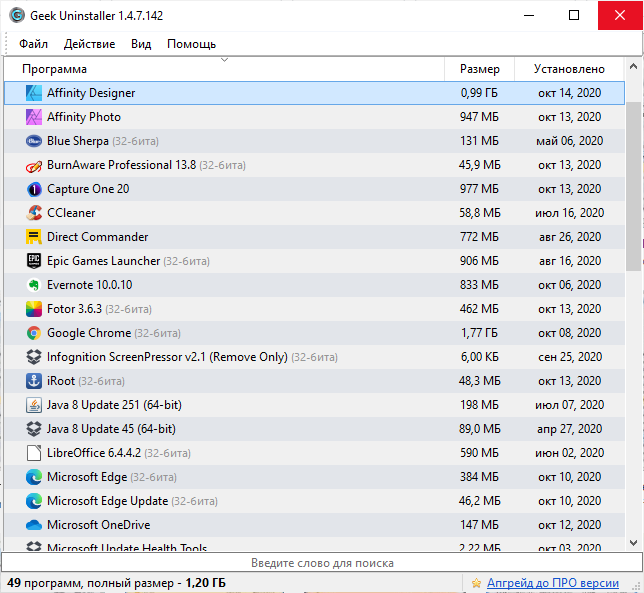This screenshot has width=644, height=593.
Task: Select the LibreOffice 6.4.4.2 name
Action: pyautogui.click(x=94, y=453)
